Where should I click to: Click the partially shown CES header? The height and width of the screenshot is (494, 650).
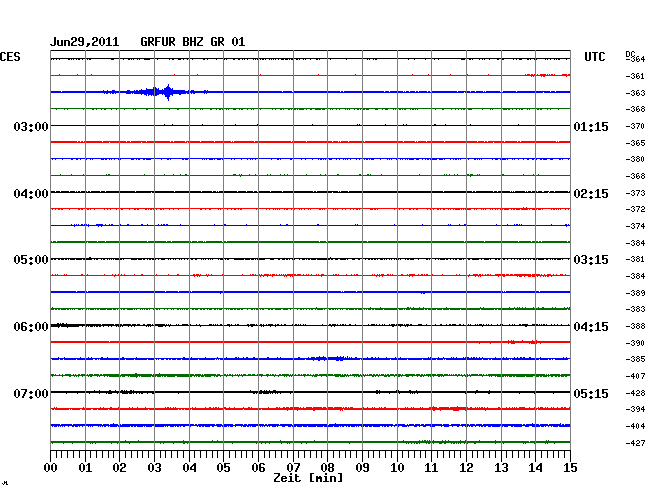pyautogui.click(x=10, y=57)
